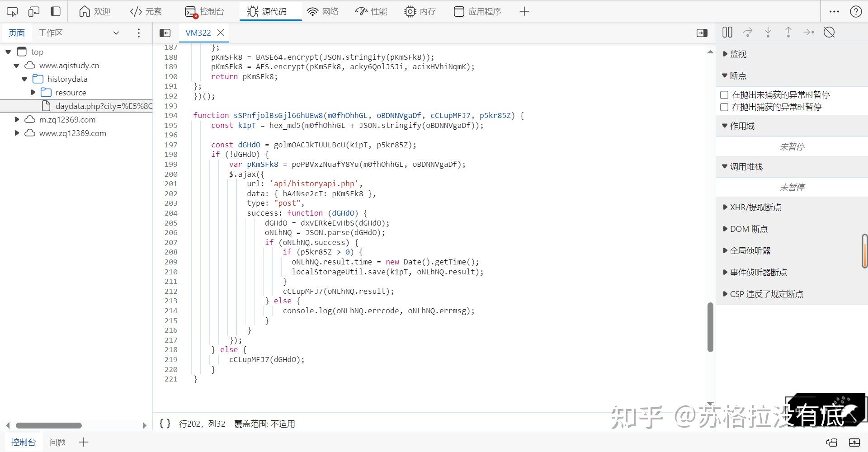Add a new DevTools panel with +
Viewport: 868px width, 452px height.
[x=524, y=11]
